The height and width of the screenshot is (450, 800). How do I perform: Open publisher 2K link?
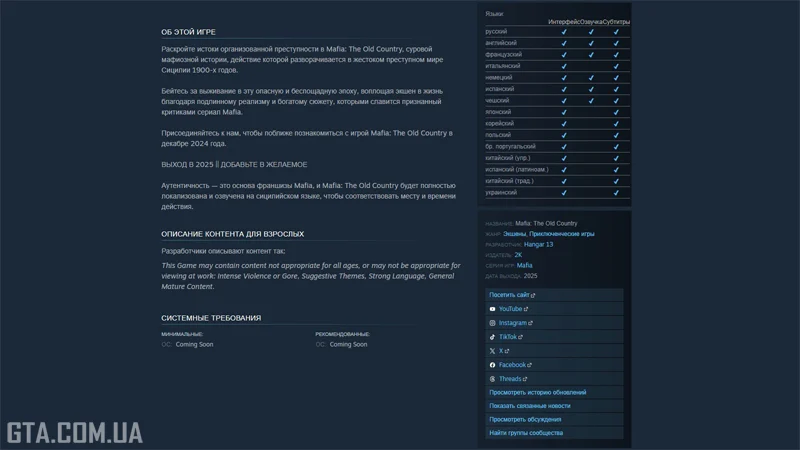click(518, 255)
